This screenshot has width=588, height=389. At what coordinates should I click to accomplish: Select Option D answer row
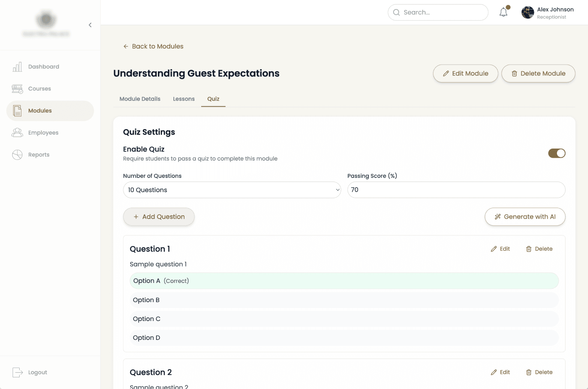344,338
